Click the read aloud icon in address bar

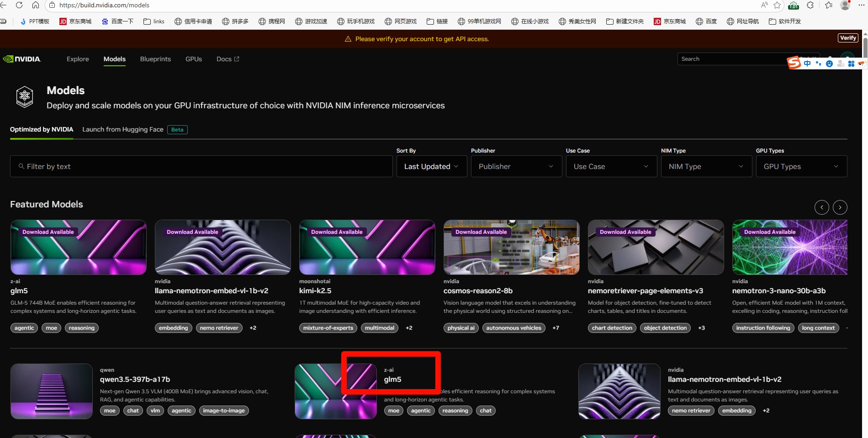point(764,5)
